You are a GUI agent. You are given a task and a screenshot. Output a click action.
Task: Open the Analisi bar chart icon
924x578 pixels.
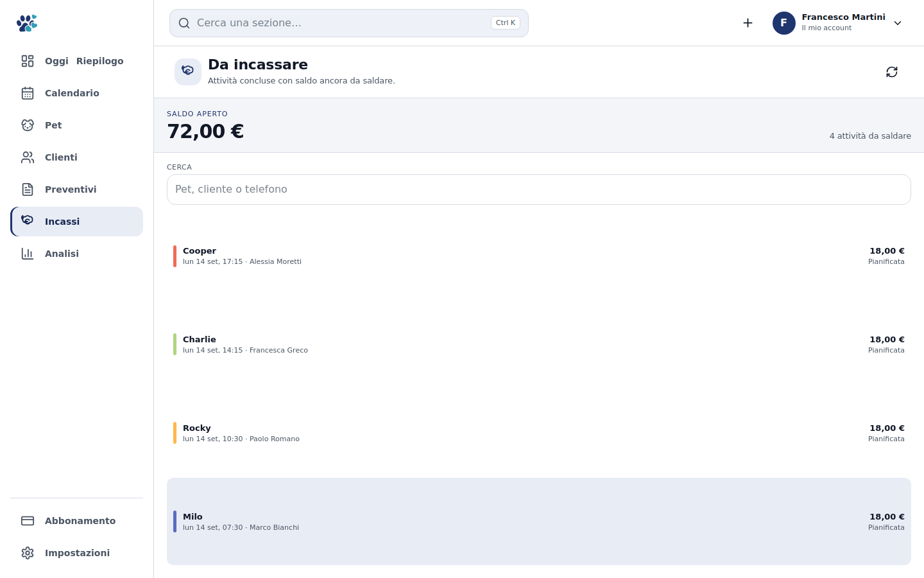pyautogui.click(x=28, y=254)
